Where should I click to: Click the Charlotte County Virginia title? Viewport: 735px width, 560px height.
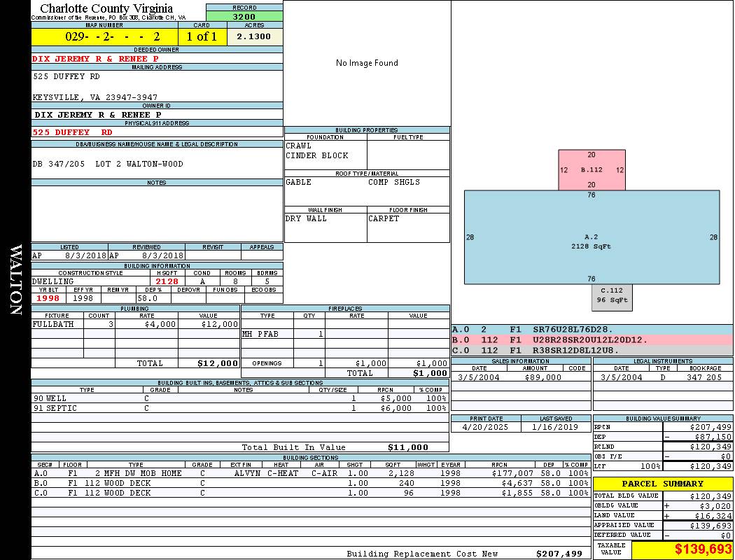click(106, 8)
